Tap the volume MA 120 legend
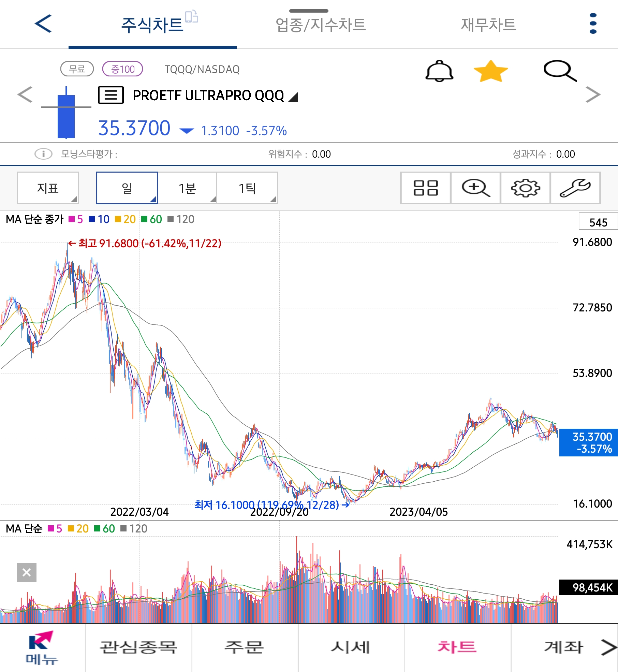The height and width of the screenshot is (672, 618). coord(134,528)
